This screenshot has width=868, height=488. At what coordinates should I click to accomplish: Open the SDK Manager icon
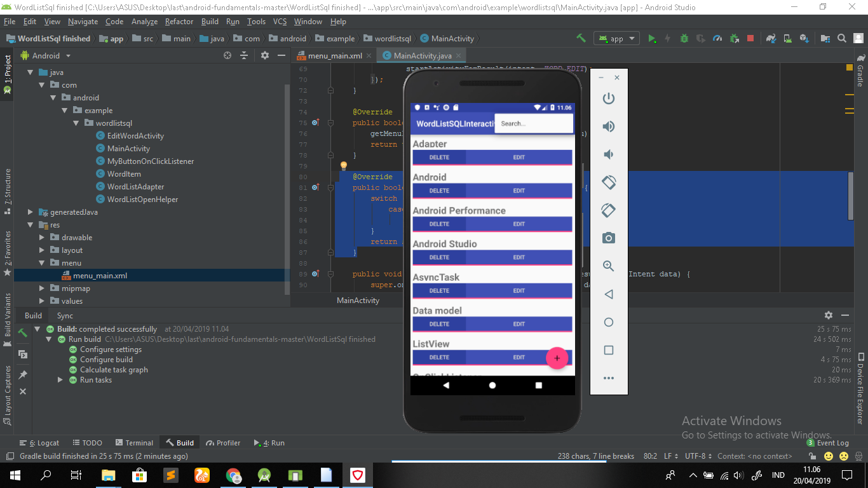point(804,38)
